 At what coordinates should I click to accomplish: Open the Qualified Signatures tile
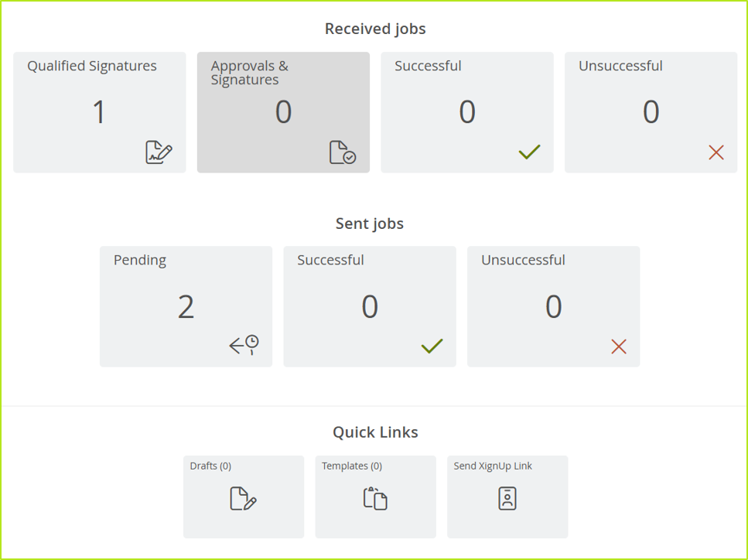click(99, 111)
